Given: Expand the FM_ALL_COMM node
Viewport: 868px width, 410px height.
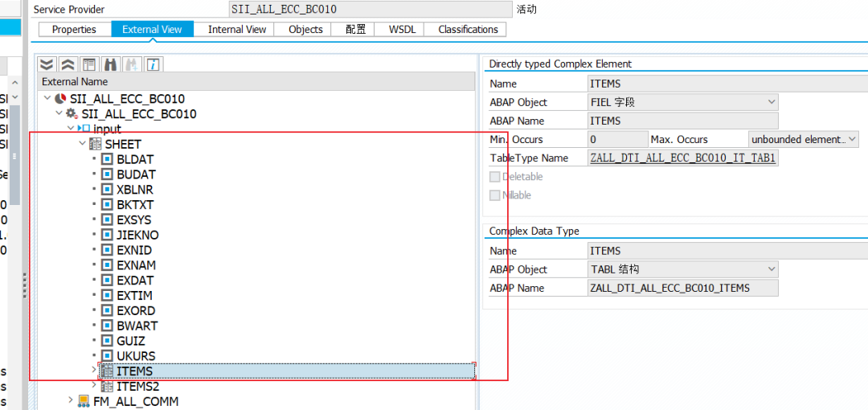Looking at the screenshot, I should [x=70, y=400].
